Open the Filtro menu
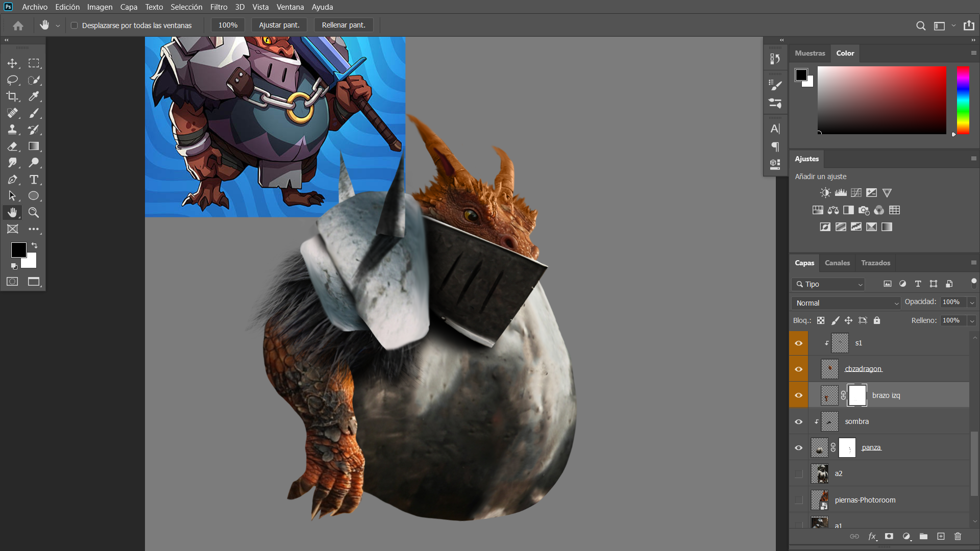The width and height of the screenshot is (980, 551). (x=218, y=7)
